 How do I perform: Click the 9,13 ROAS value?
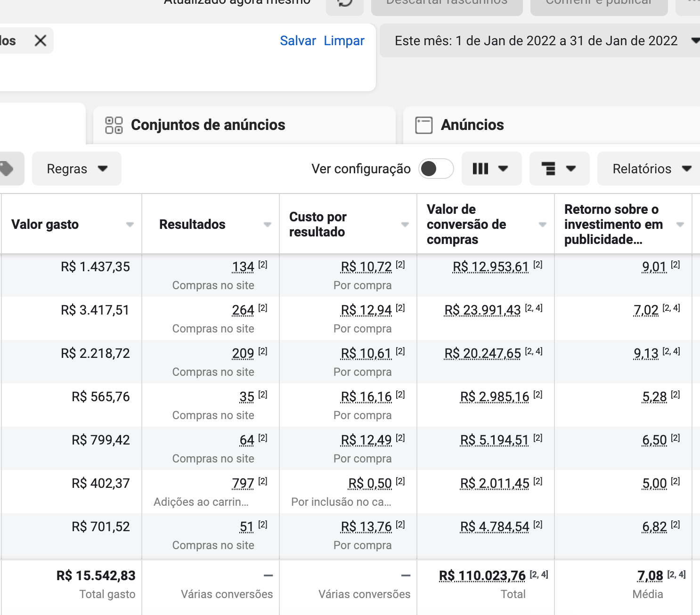(x=646, y=354)
